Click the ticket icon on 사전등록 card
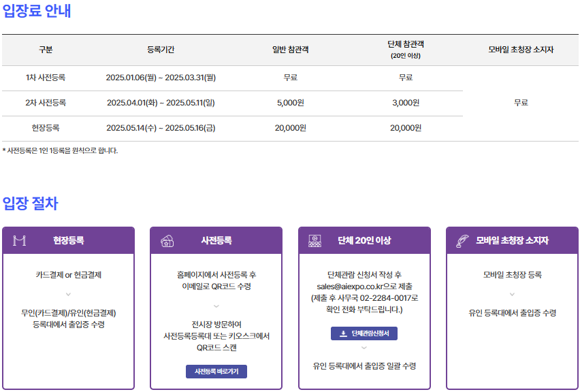 [x=167, y=241]
